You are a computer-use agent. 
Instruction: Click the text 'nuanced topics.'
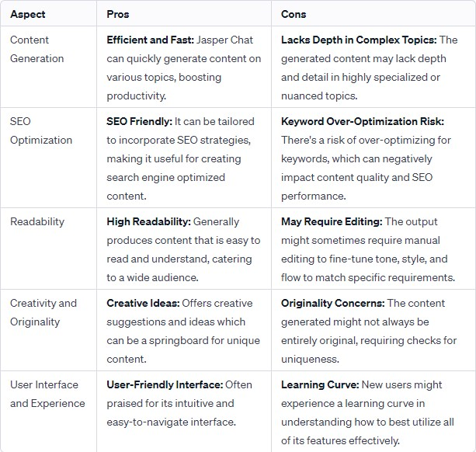pos(319,96)
